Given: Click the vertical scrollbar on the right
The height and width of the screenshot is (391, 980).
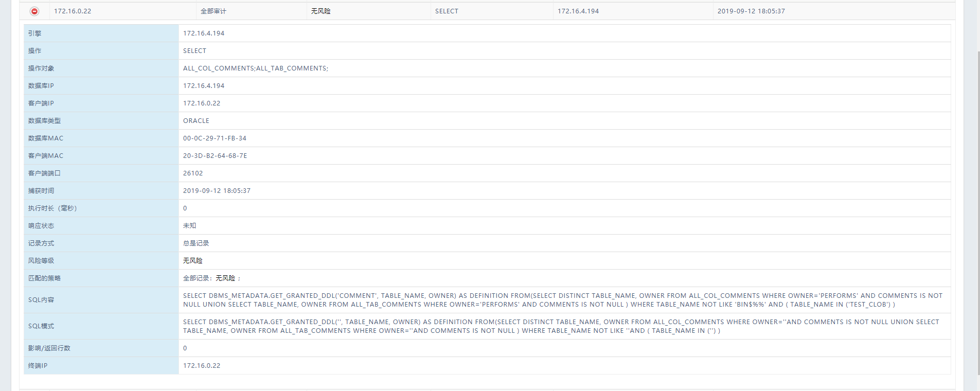Looking at the screenshot, I should [x=978, y=206].
